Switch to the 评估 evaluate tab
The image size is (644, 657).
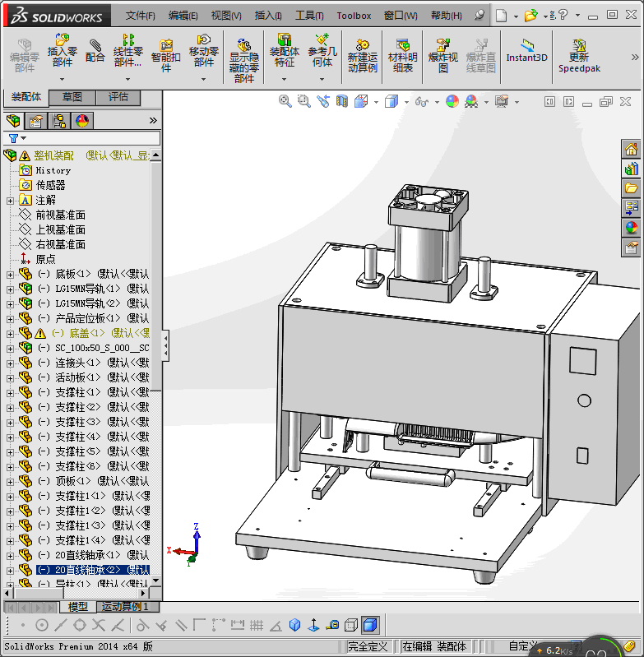(x=118, y=97)
